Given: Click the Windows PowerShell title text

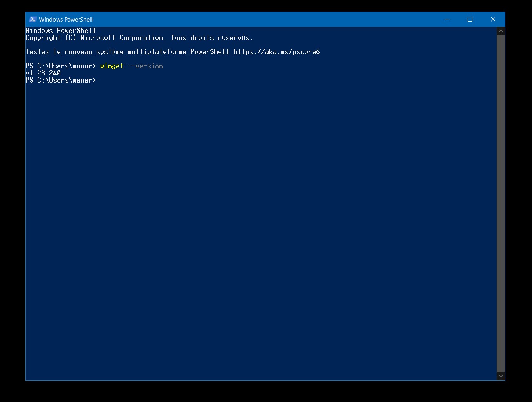Looking at the screenshot, I should tap(66, 20).
